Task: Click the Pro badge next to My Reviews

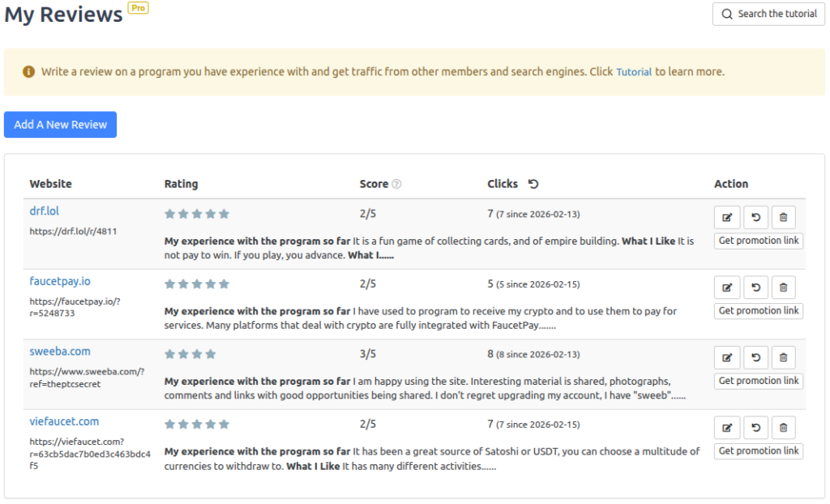Action: tap(138, 8)
